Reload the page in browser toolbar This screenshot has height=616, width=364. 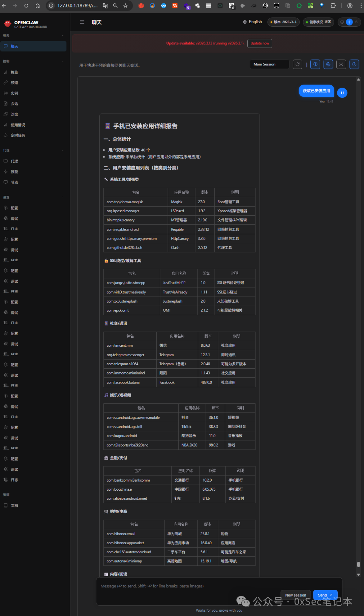pyautogui.click(x=26, y=5)
